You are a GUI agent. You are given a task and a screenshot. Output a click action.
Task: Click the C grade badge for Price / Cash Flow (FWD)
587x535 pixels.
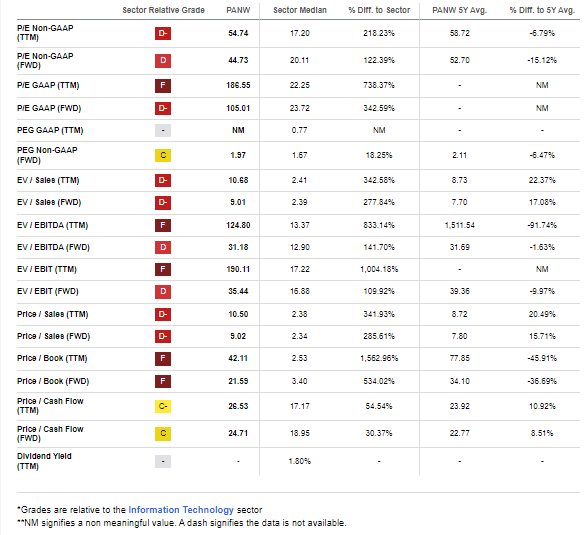tap(163, 433)
